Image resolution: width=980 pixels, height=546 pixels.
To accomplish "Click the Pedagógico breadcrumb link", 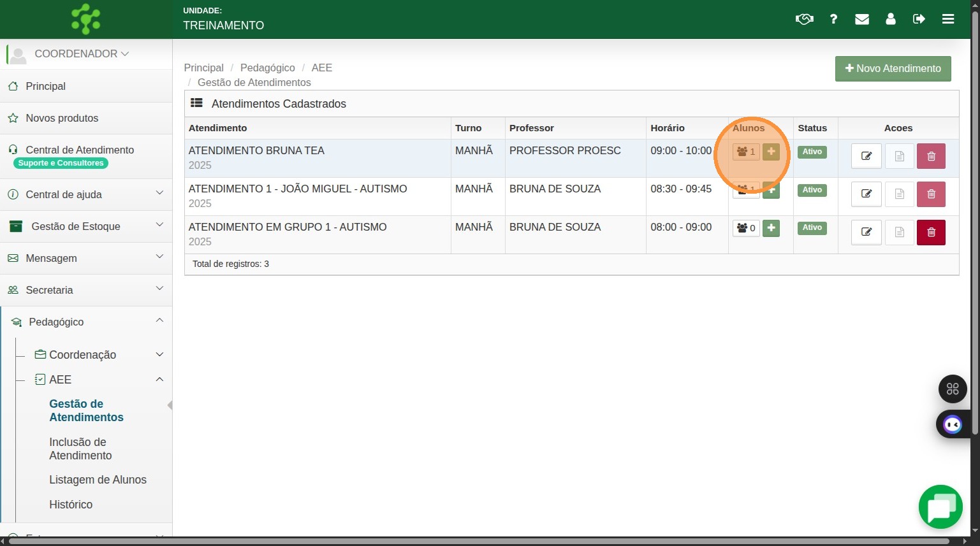I will tap(267, 68).
